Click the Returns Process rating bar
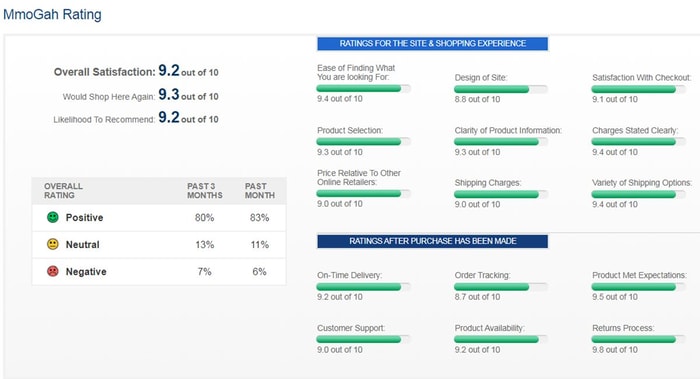 [x=638, y=339]
